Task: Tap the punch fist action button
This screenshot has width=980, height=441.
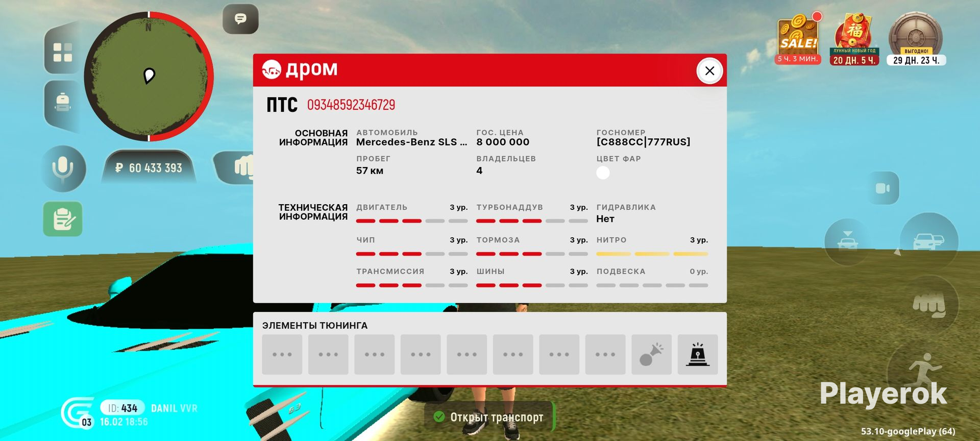Action: pyautogui.click(x=929, y=305)
